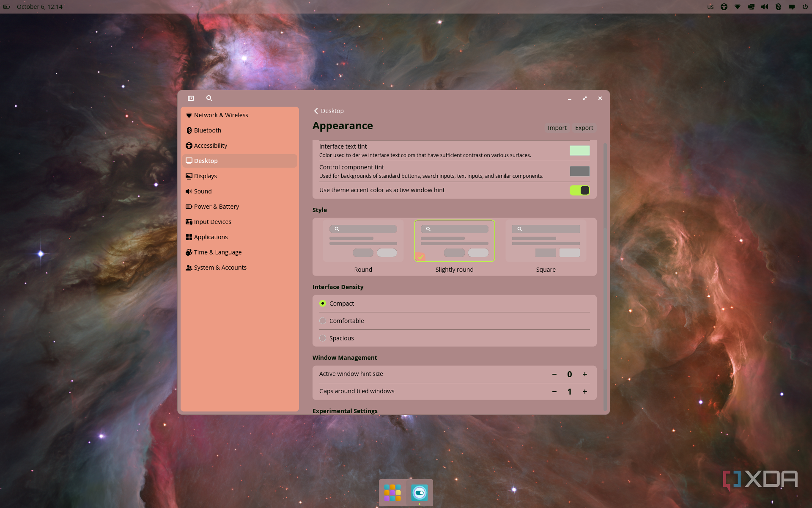This screenshot has height=508, width=812.
Task: Open Sound settings entry
Action: click(x=240, y=191)
